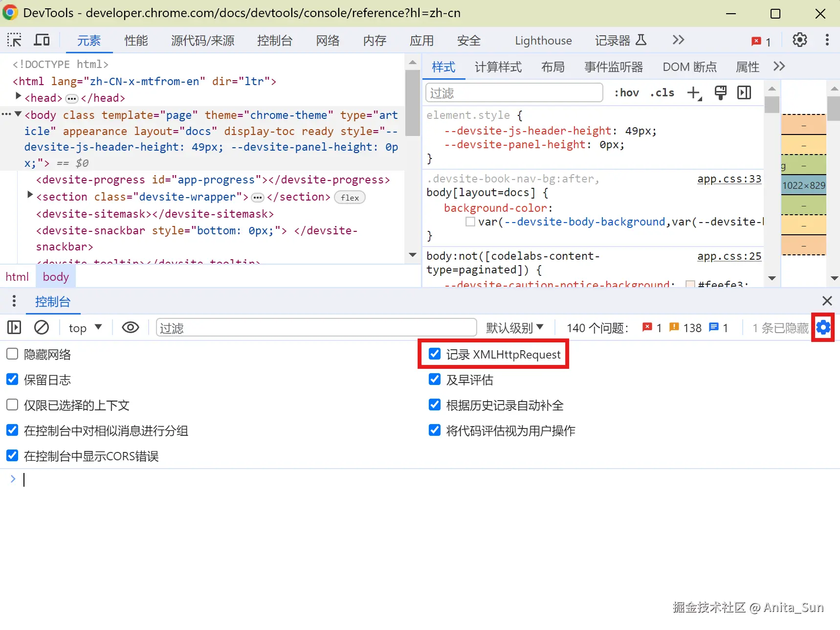This screenshot has height=630, width=840.
Task: Uncheck the preserve log checkbox
Action: tap(12, 380)
